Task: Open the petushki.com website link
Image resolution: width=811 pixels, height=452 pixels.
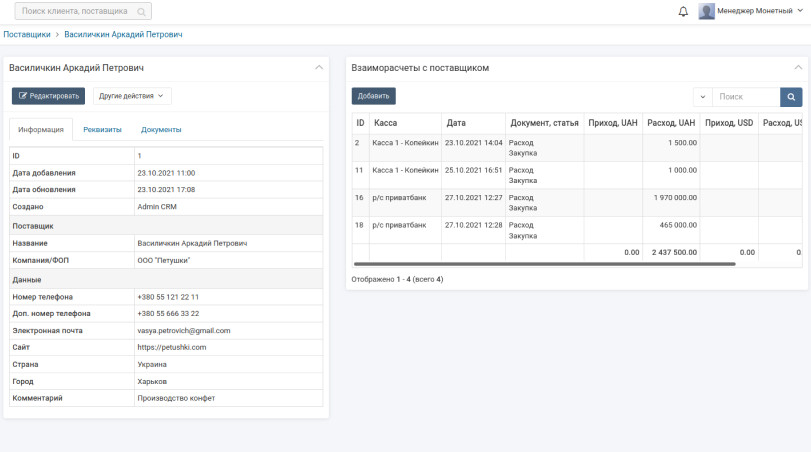Action: 171,347
